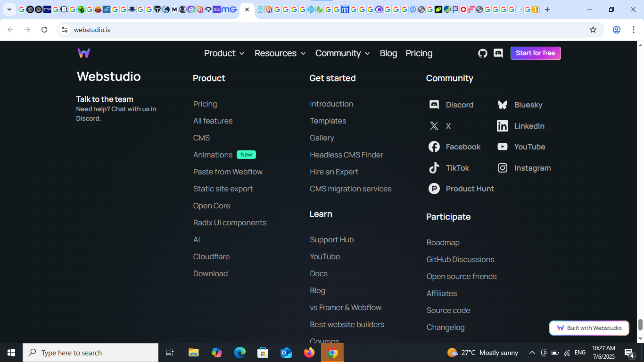Click the vs Framer & Webflow link
This screenshot has height=362, width=644.
tap(346, 307)
